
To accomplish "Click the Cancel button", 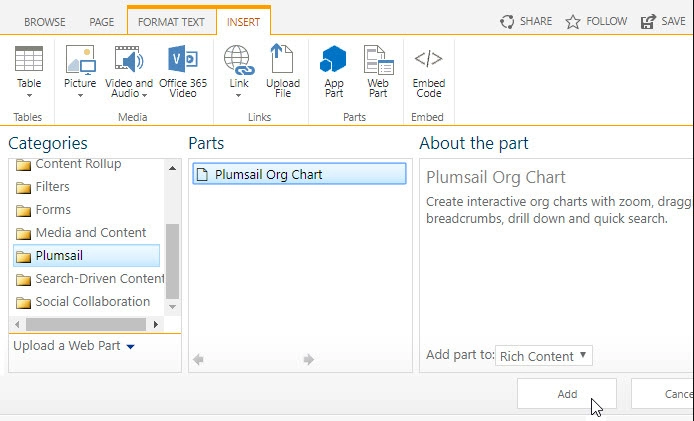I will [x=663, y=394].
